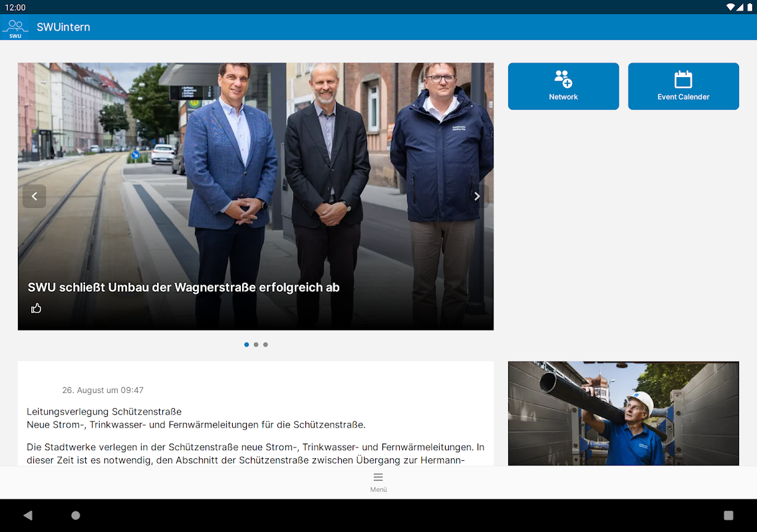The image size is (757, 532).
Task: Show previous carousel slide arrow
Action: coord(35,196)
